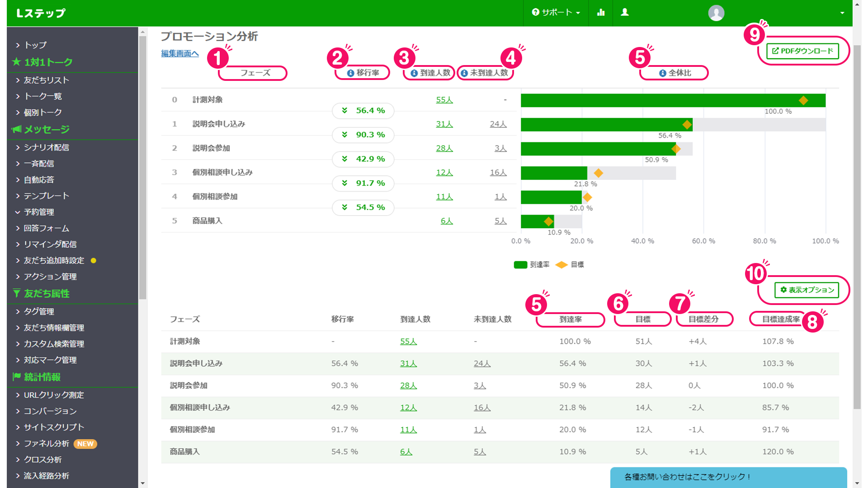The image size is (868, 488).
Task: Click the orange target diamond on 個別相談申し込み bar
Action: click(x=598, y=173)
